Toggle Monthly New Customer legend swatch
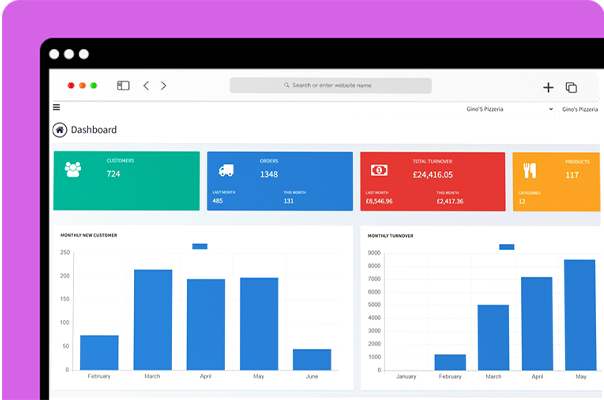The width and height of the screenshot is (604, 400). [200, 246]
